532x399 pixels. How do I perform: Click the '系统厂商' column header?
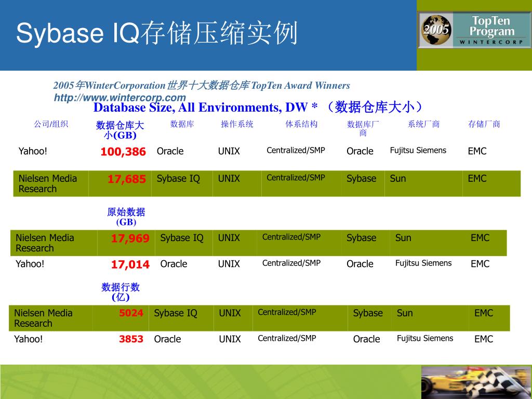tap(423, 124)
